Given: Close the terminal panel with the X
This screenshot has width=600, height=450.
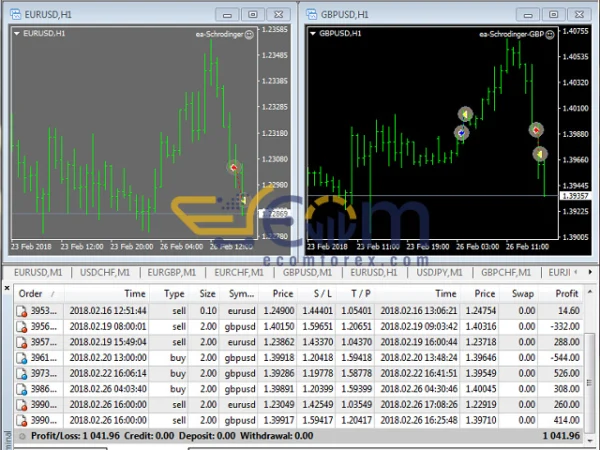Looking at the screenshot, I should (7, 288).
